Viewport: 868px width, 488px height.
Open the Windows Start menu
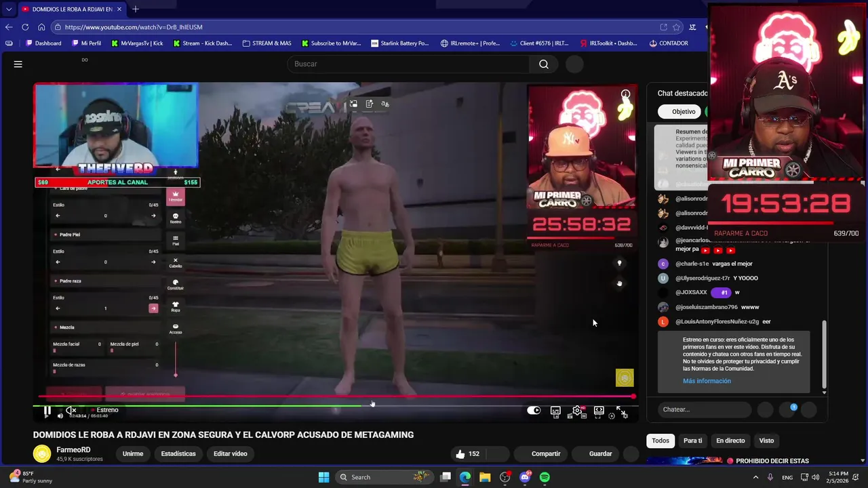click(323, 477)
